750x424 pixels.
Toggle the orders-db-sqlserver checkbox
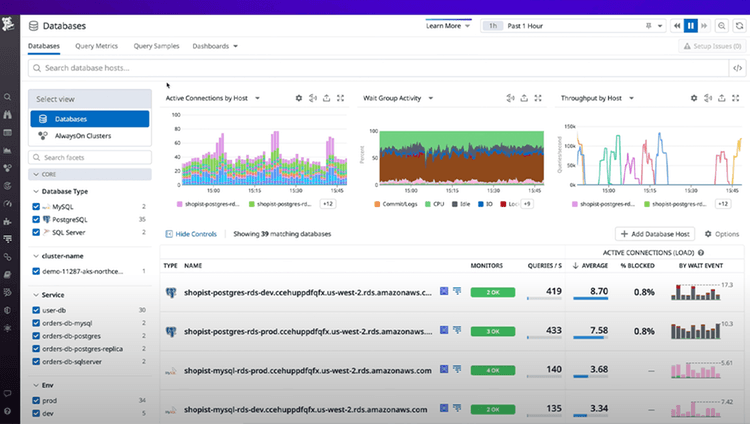click(x=36, y=362)
